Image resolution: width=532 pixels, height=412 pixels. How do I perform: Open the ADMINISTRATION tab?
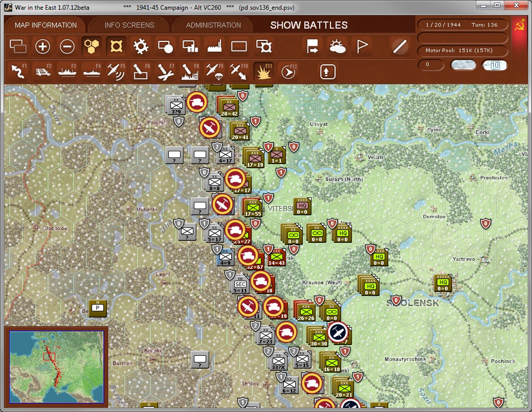(213, 25)
